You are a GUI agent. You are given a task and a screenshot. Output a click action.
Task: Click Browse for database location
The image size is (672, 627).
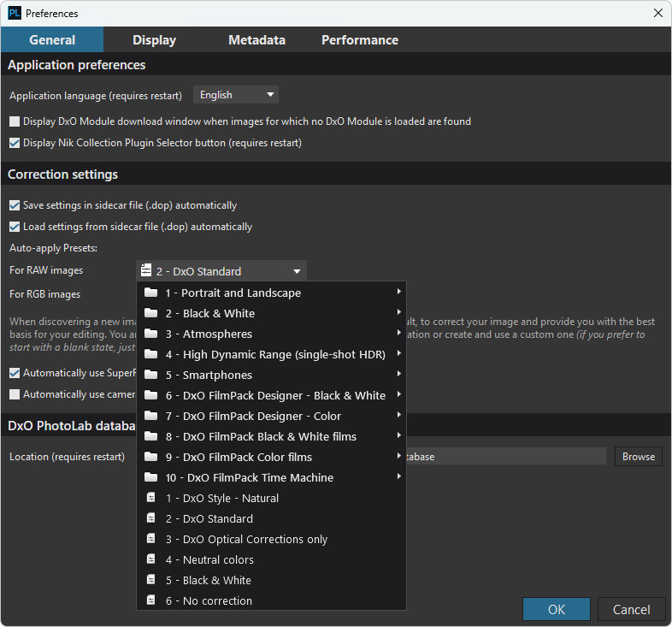point(638,456)
